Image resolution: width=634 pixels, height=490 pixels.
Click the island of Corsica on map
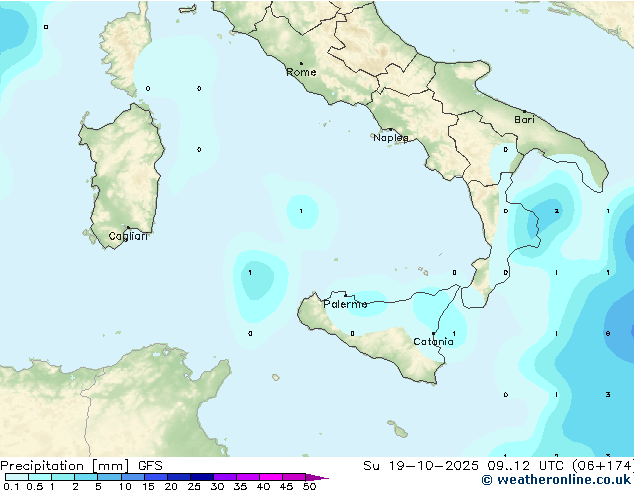click(x=125, y=51)
